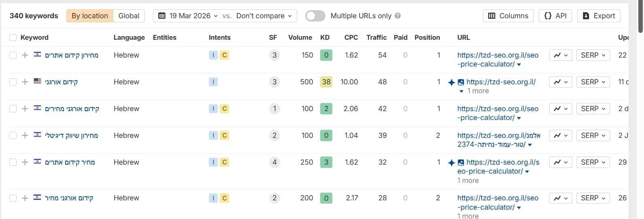The width and height of the screenshot is (644, 219).
Task: Tick checkbox for קידום אורגני מחירים row
Action: 13,109
